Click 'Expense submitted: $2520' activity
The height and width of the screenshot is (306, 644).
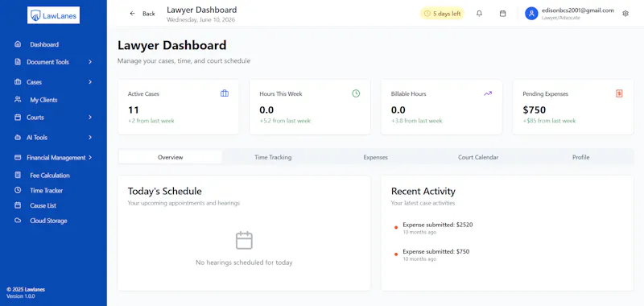437,225
